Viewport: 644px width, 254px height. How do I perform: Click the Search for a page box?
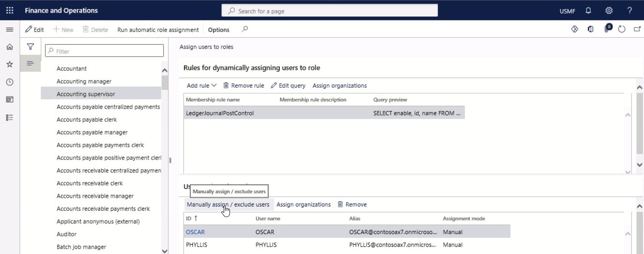click(x=329, y=11)
